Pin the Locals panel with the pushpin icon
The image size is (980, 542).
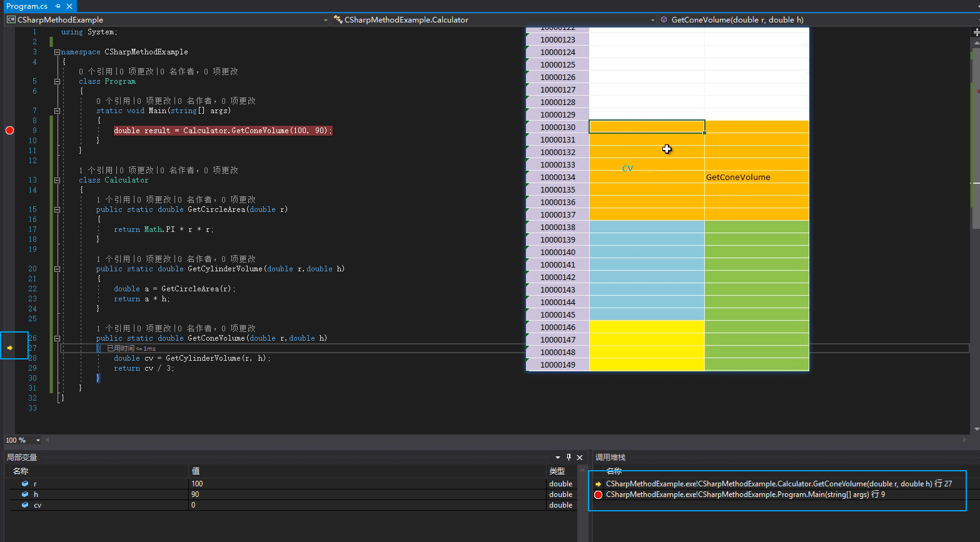568,458
